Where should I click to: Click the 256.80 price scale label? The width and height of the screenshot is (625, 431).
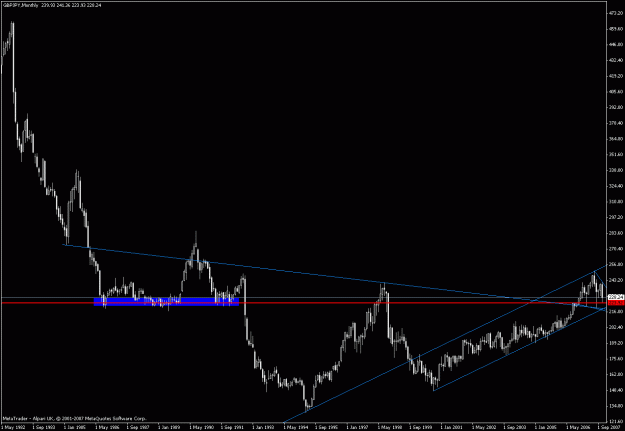point(616,264)
